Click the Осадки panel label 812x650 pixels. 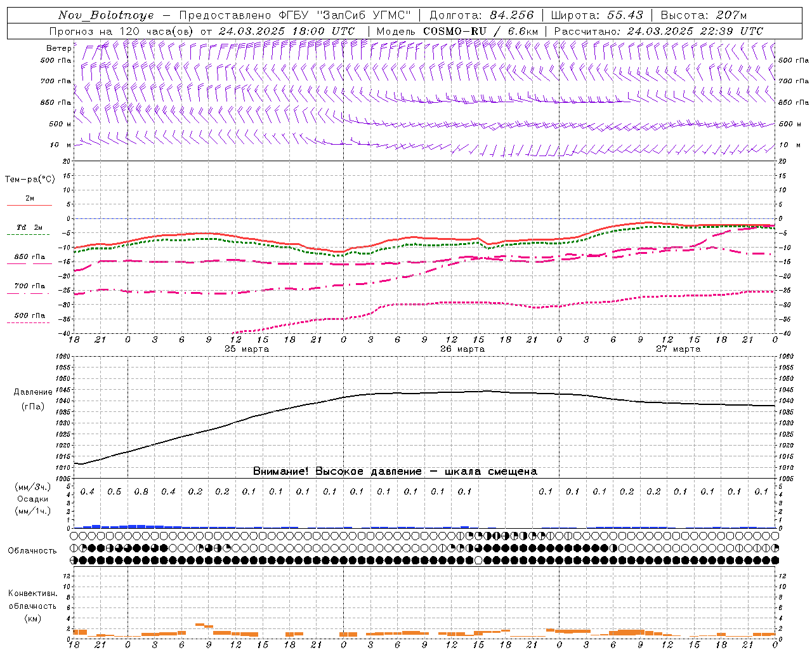click(x=33, y=499)
